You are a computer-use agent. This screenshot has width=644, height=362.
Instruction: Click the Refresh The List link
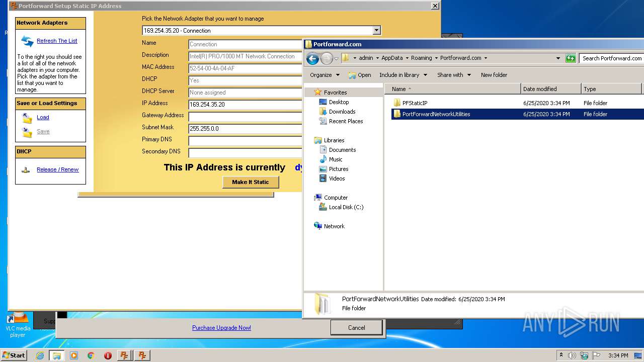pyautogui.click(x=57, y=41)
